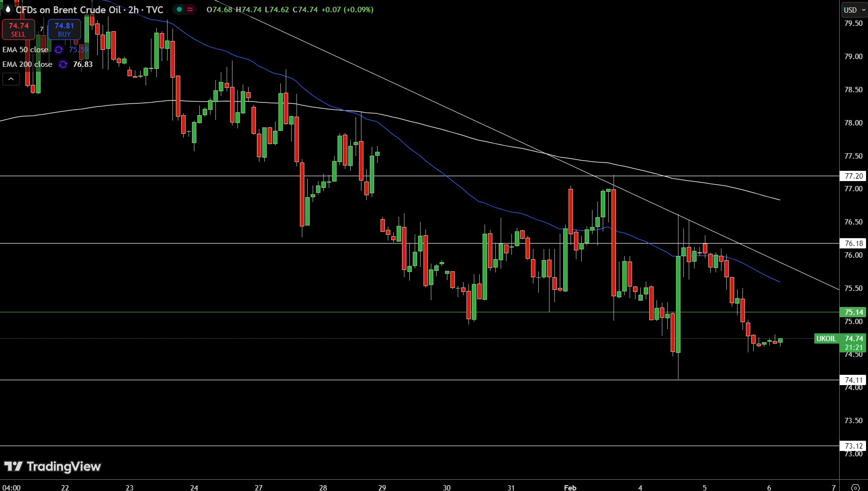Click the high price H74.74 in header
Image resolution: width=868 pixels, height=491 pixels.
point(249,10)
